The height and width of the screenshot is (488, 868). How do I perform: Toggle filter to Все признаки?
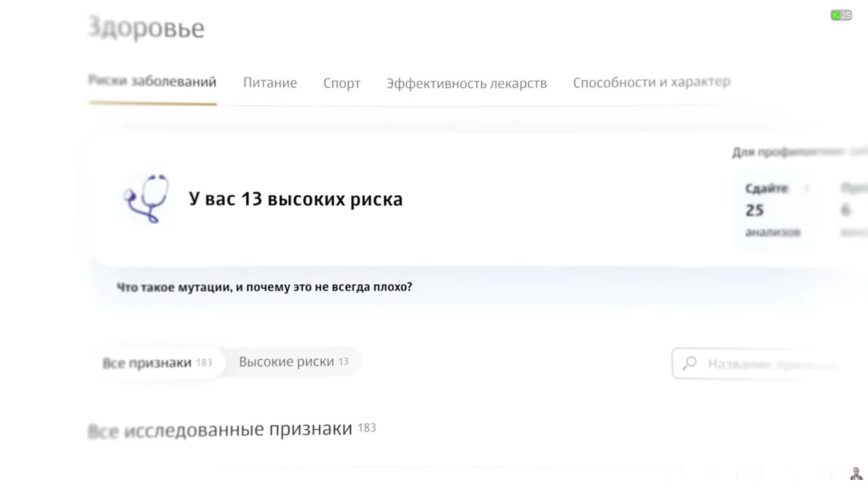[x=157, y=363]
